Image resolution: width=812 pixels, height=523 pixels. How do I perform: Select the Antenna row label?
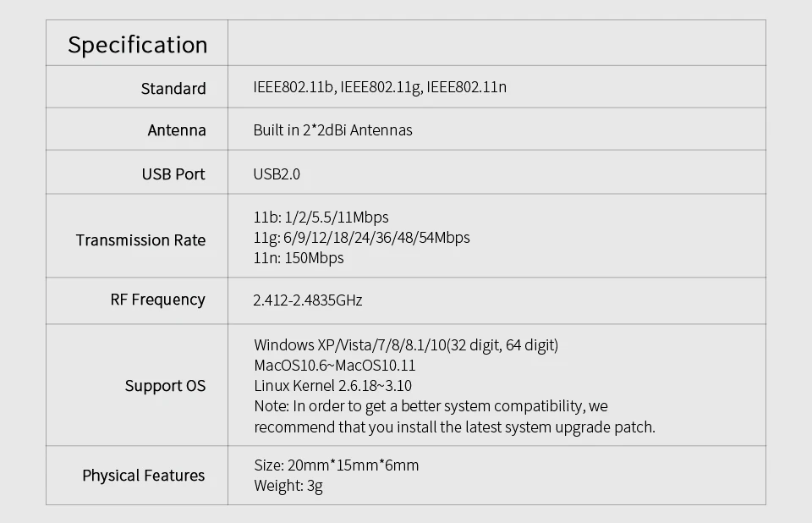[x=177, y=130]
